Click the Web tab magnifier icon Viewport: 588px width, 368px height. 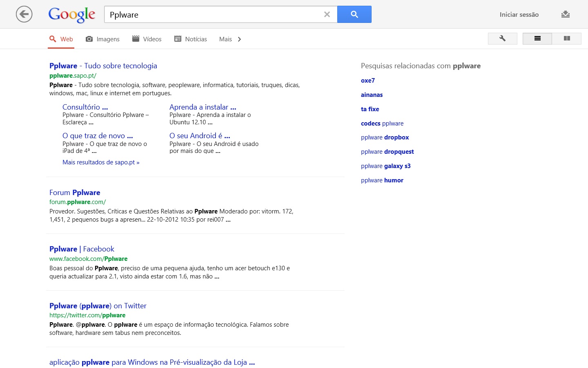(x=53, y=39)
